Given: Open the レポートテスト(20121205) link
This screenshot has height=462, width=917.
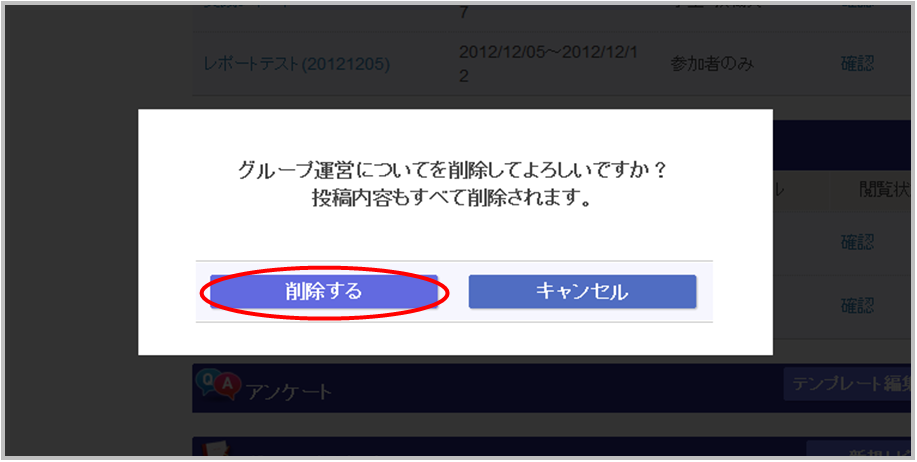Looking at the screenshot, I should [297, 63].
